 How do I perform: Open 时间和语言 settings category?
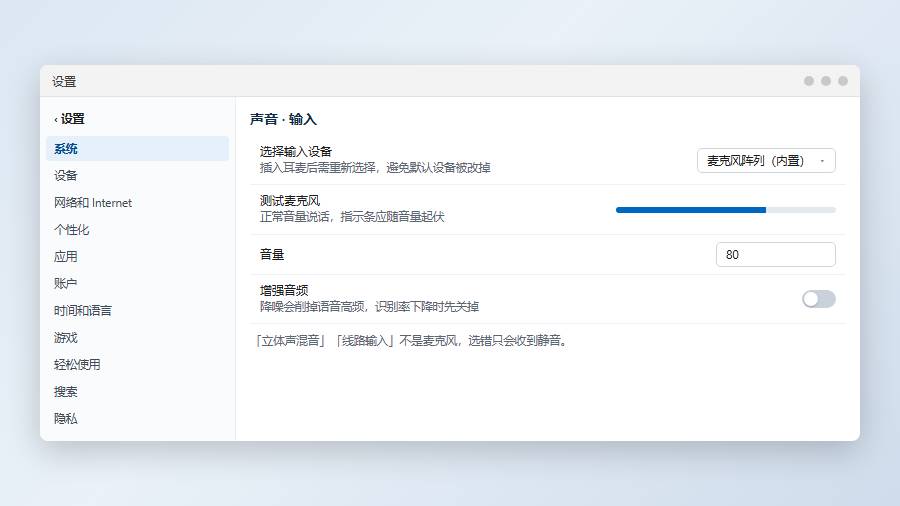[137, 310]
